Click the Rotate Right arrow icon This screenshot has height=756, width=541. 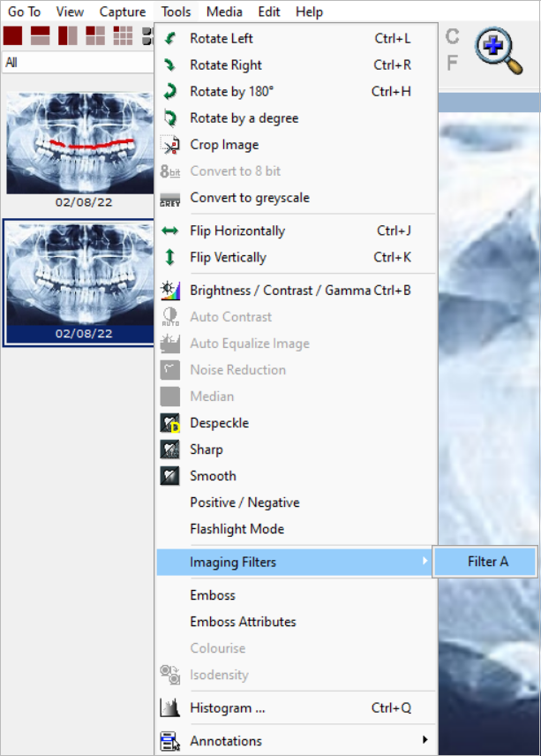pos(170,65)
